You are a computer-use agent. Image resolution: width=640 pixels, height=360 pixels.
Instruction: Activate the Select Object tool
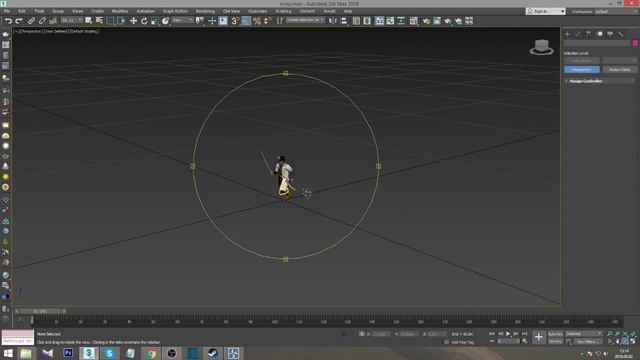[x=89, y=21]
